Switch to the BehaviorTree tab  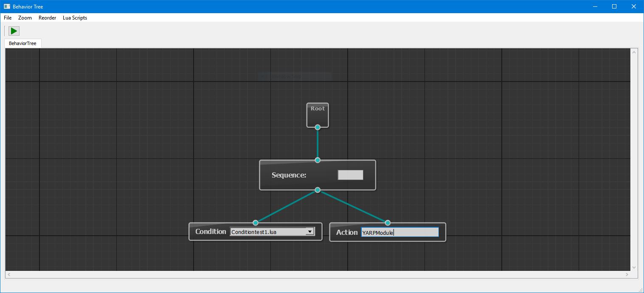(x=22, y=43)
